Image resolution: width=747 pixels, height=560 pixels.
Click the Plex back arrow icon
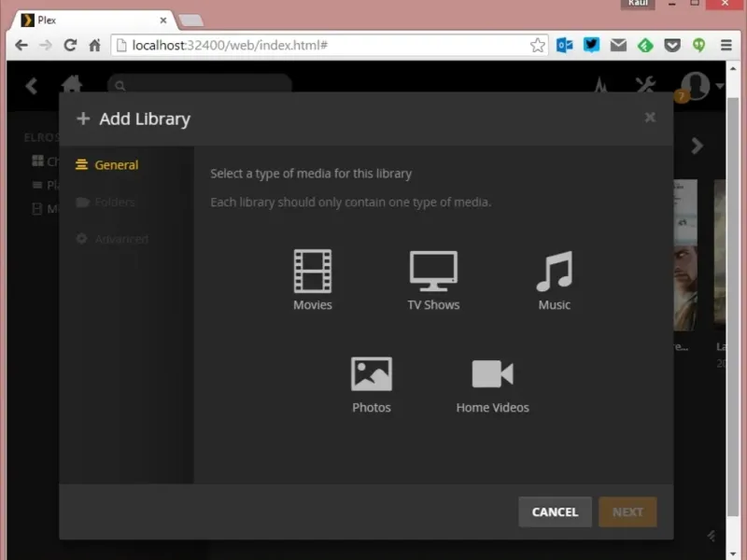pos(32,86)
